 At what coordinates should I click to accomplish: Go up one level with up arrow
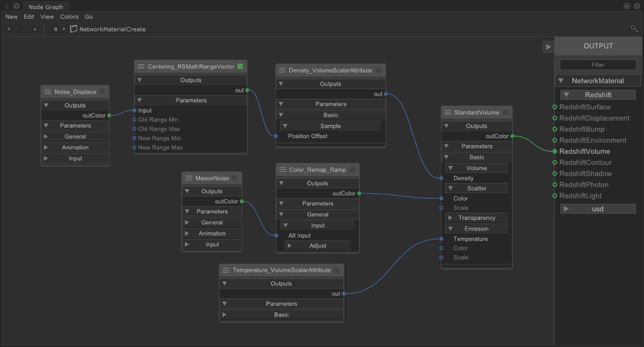pos(35,29)
